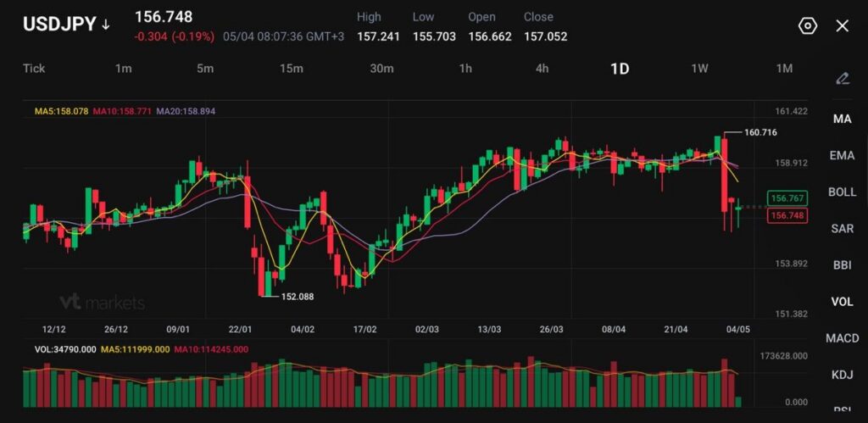The height and width of the screenshot is (423, 868).
Task: Close the chart with X icon
Action: click(842, 26)
